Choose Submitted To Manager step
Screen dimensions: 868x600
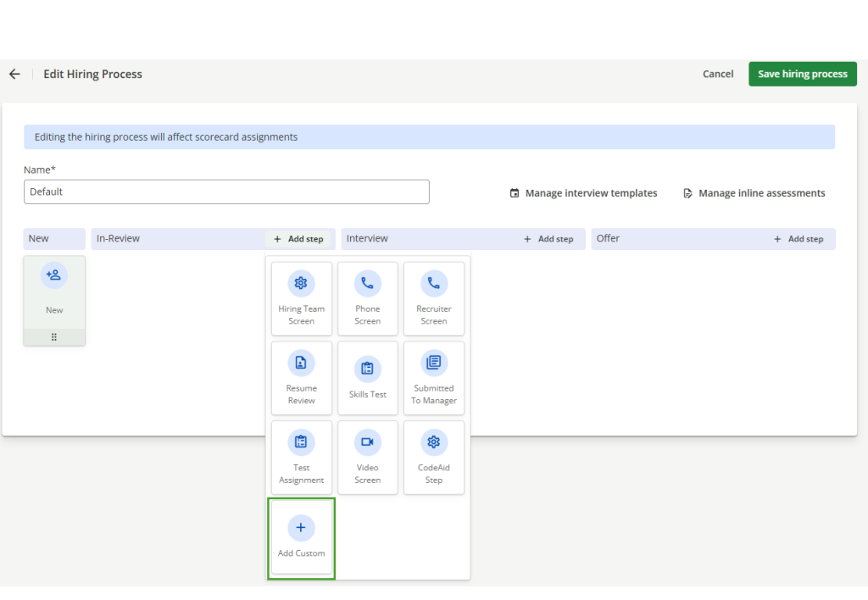433,377
